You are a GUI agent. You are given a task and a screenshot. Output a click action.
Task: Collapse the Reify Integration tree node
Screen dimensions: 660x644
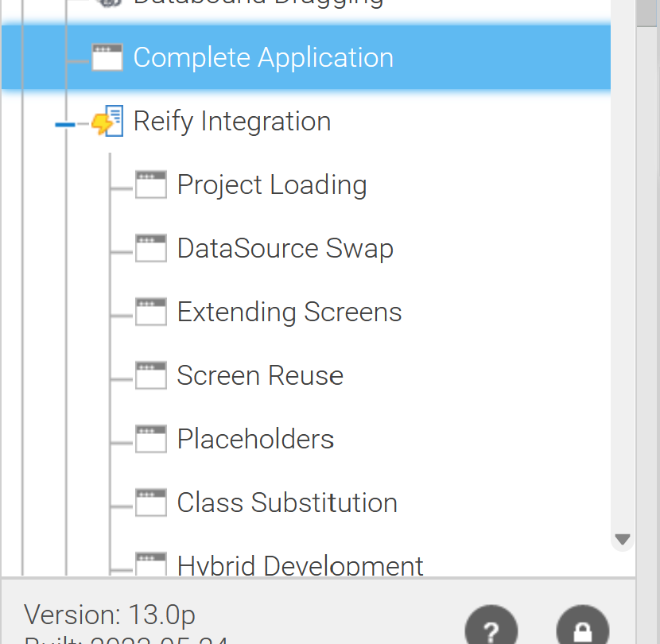point(65,124)
